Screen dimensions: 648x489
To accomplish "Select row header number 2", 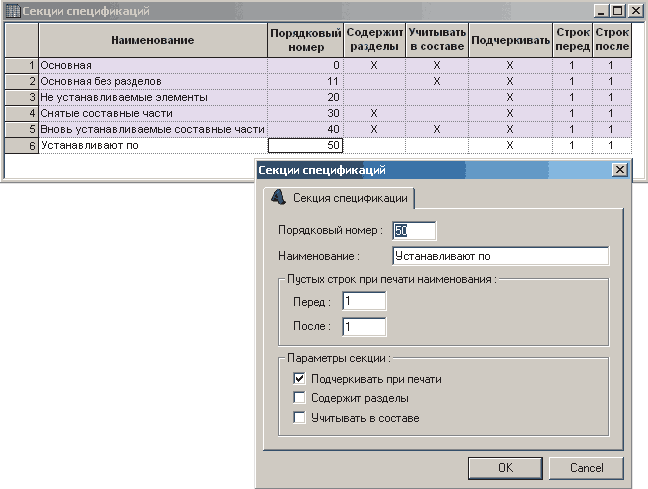I will [21, 81].
